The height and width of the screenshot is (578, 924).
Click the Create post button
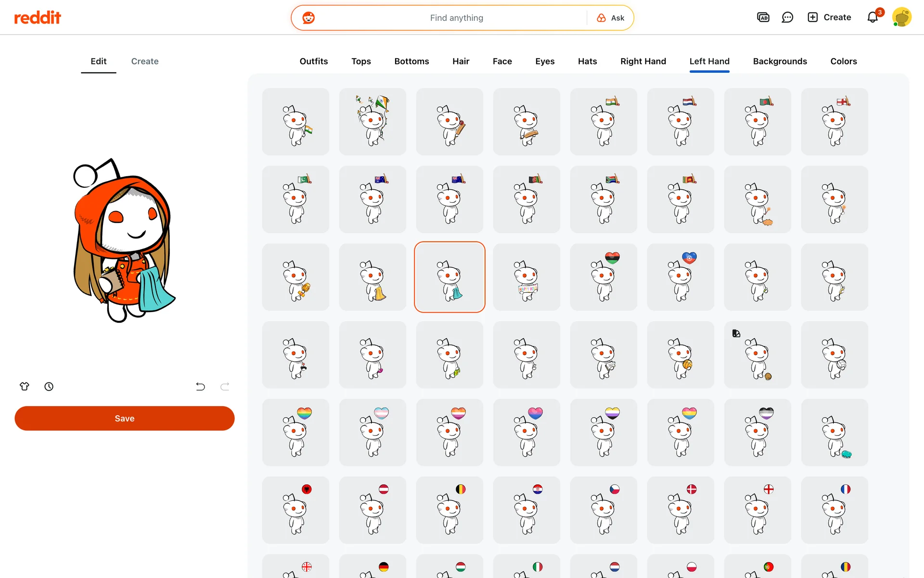[829, 17]
